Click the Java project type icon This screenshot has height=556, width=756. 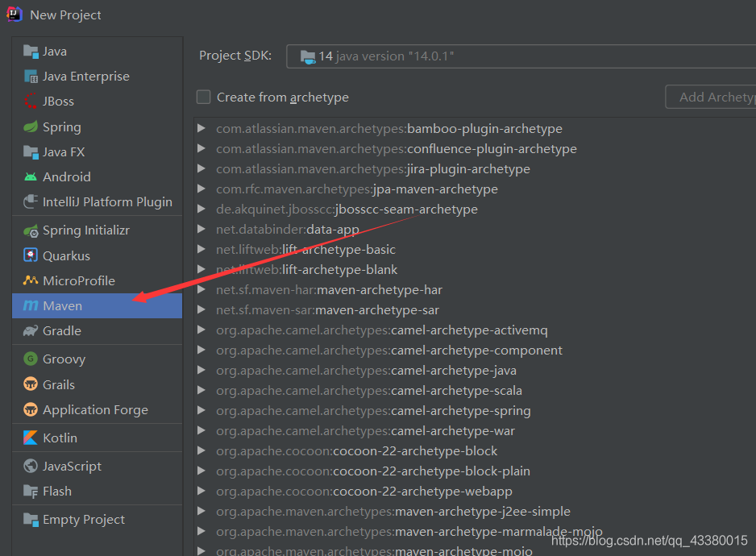coord(31,52)
